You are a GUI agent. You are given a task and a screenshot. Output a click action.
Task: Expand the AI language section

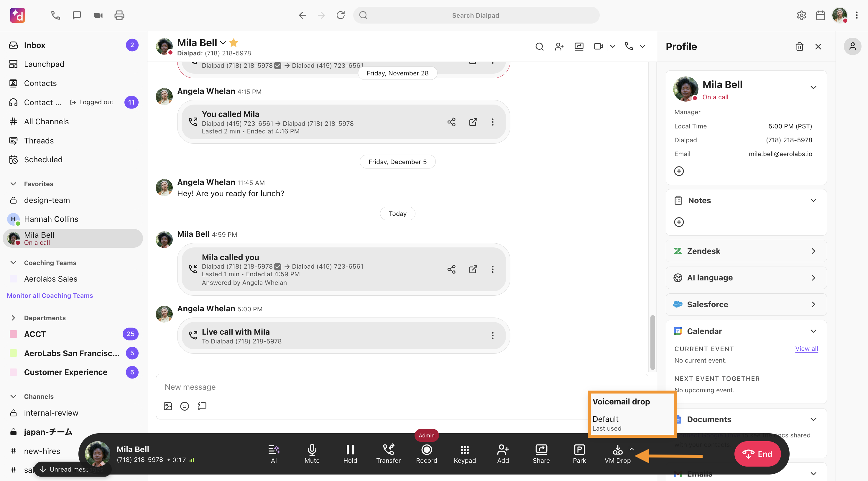pos(813,278)
